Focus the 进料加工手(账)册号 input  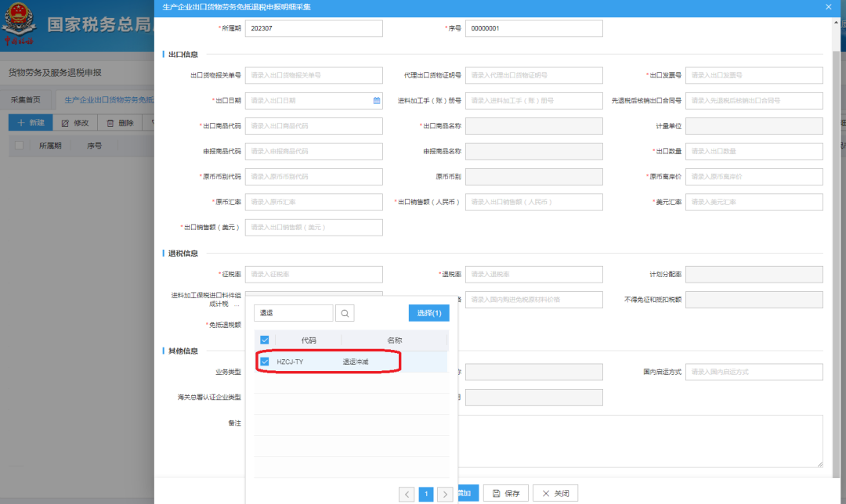tap(534, 101)
